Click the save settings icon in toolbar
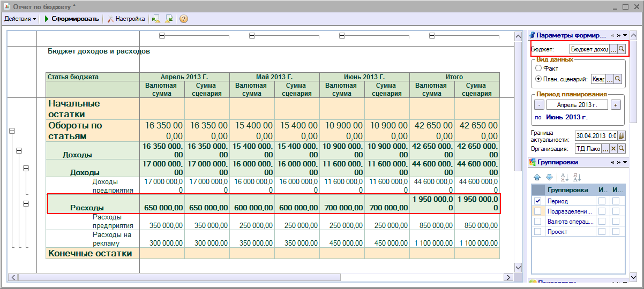Screen dimensions: 644x289 point(169,19)
